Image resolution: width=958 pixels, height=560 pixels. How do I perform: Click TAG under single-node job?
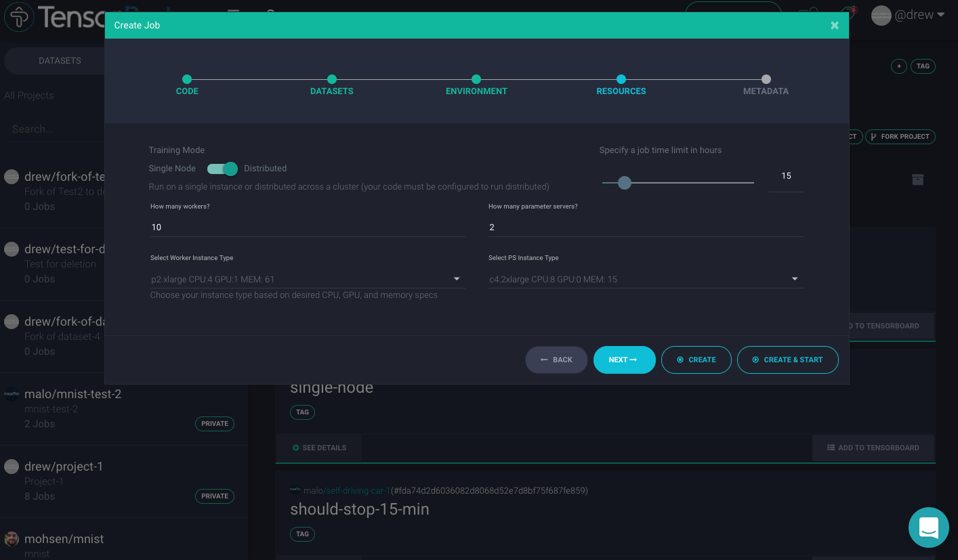click(x=302, y=412)
